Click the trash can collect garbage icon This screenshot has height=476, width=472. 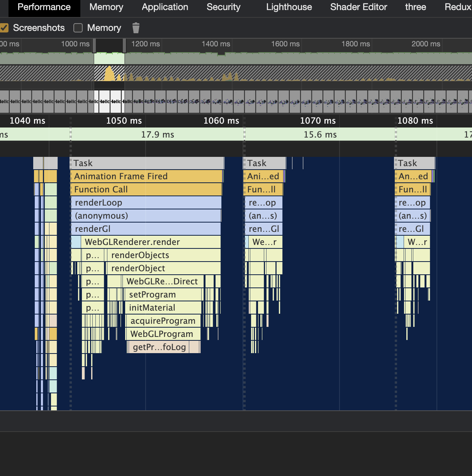[x=136, y=28]
